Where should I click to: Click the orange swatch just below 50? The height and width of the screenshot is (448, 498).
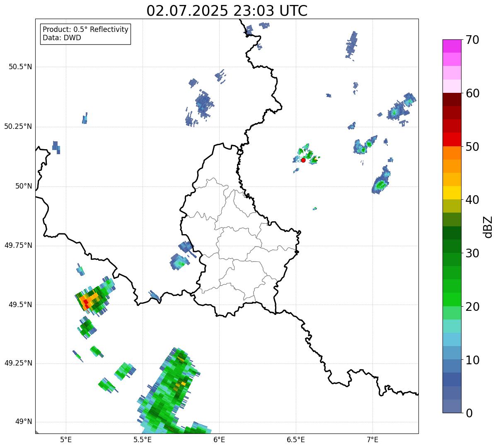(452, 153)
